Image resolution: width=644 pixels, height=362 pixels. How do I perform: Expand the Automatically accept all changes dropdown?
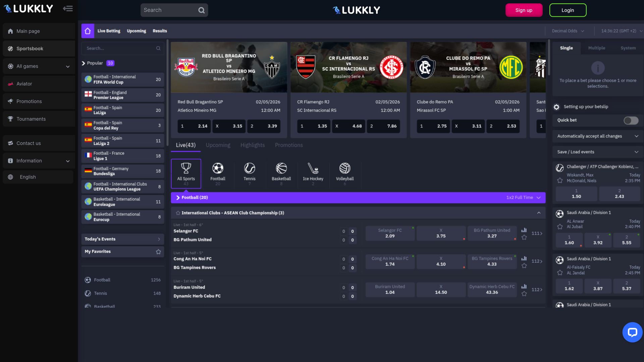637,136
